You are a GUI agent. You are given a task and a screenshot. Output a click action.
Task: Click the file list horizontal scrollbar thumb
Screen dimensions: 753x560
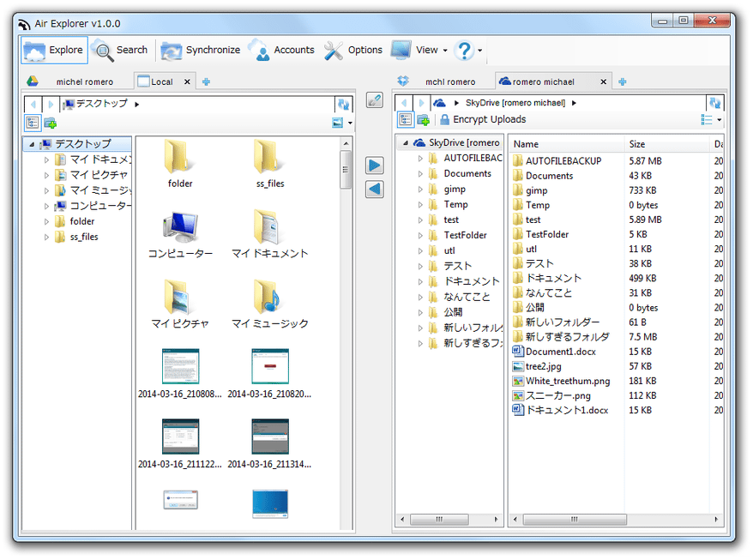coord(575,520)
